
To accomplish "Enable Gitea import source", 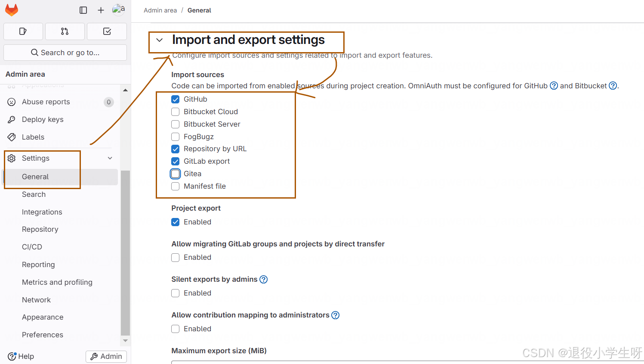I will tap(176, 174).
